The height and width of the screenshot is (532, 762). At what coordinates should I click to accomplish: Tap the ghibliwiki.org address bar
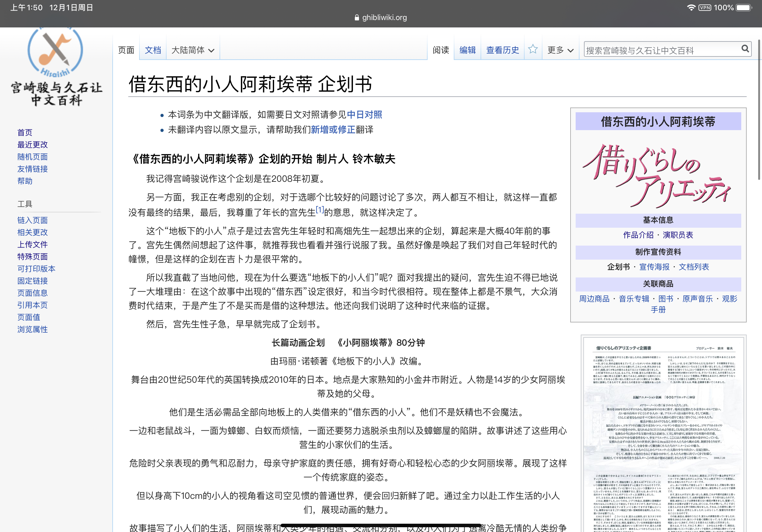click(381, 18)
